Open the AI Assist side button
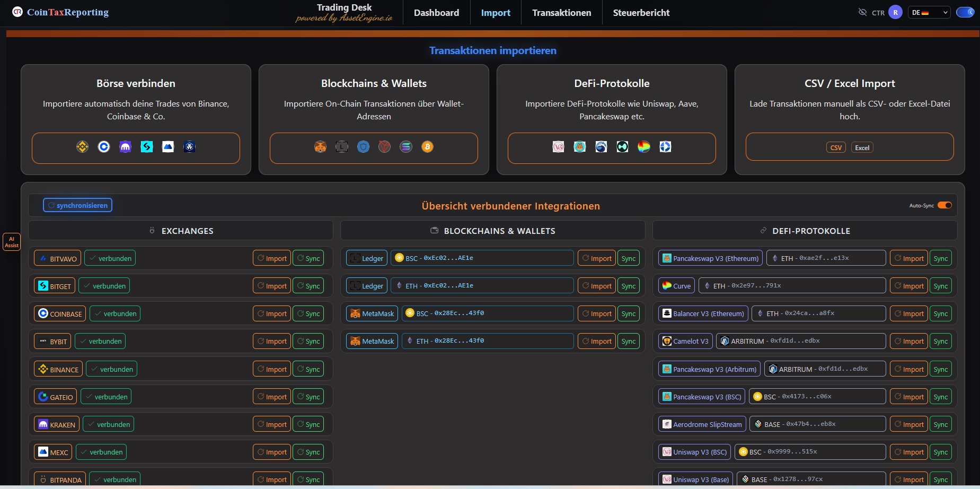This screenshot has width=980, height=489. (x=12, y=242)
